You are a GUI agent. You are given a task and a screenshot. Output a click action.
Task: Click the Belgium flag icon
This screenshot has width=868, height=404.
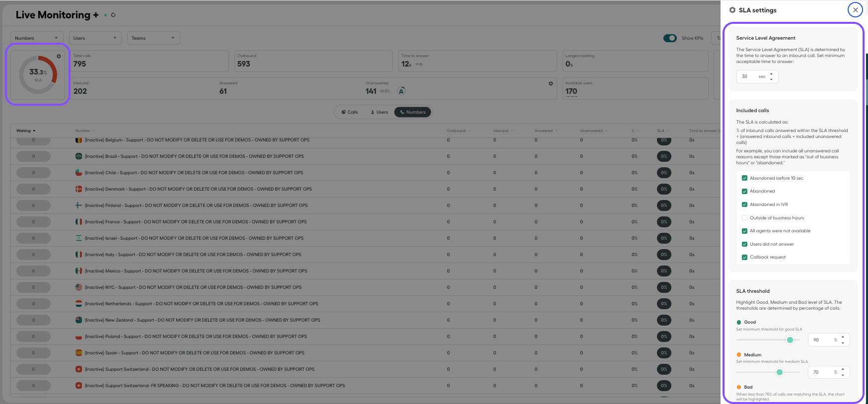(78, 140)
